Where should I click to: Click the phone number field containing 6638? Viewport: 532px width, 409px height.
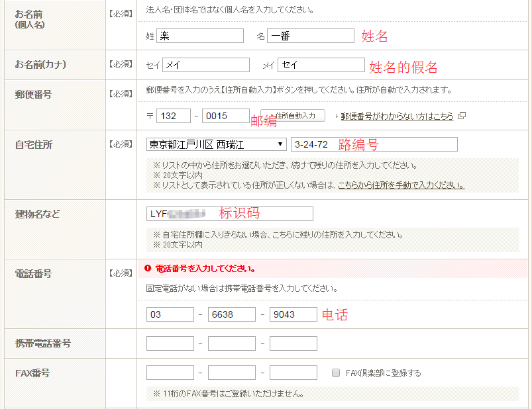[x=231, y=314]
